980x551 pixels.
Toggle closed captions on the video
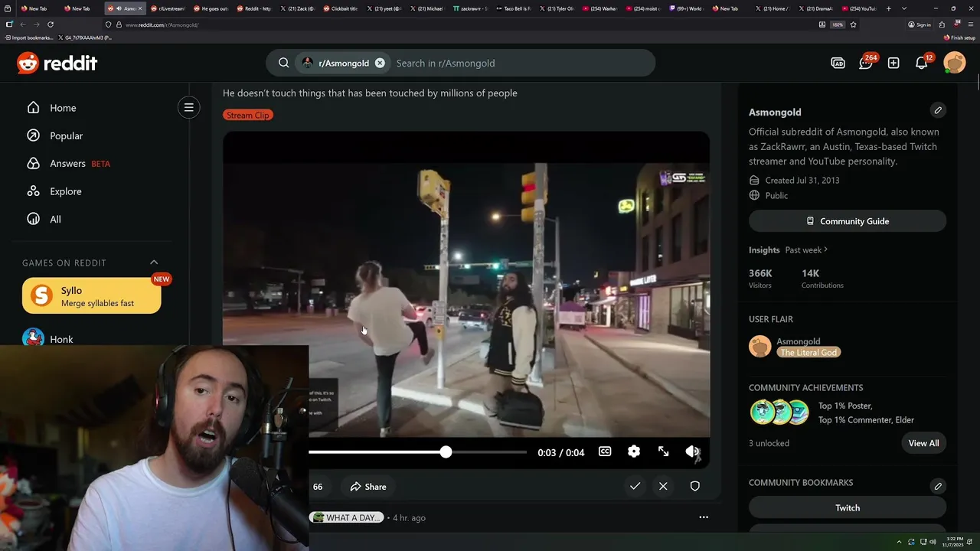pos(605,452)
